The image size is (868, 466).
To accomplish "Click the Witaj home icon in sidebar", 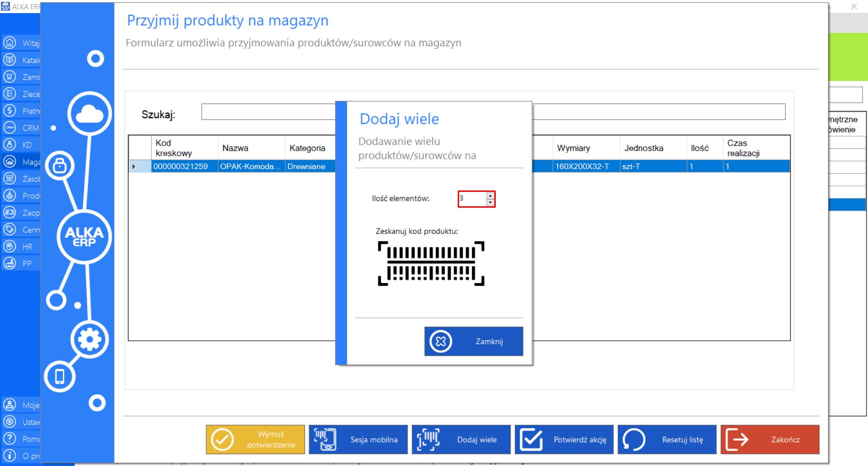I will click(x=9, y=43).
